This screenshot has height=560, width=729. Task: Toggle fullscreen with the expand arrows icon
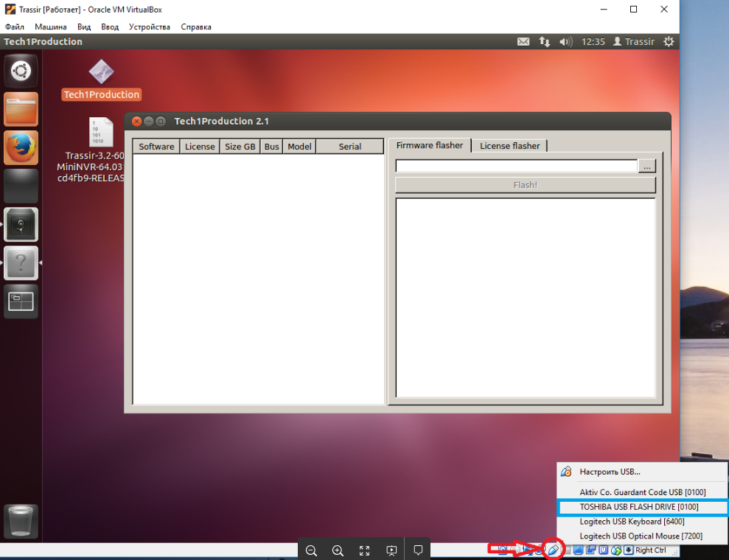coord(364,550)
